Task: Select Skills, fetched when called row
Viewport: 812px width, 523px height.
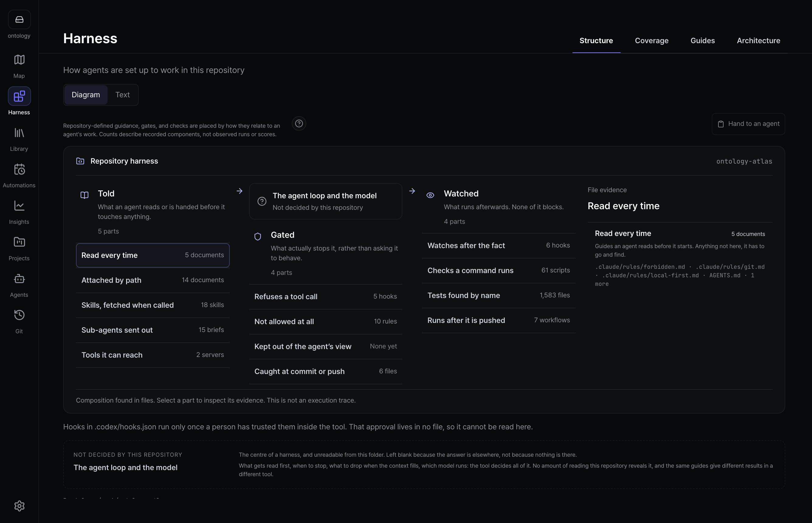Action: [x=153, y=305]
